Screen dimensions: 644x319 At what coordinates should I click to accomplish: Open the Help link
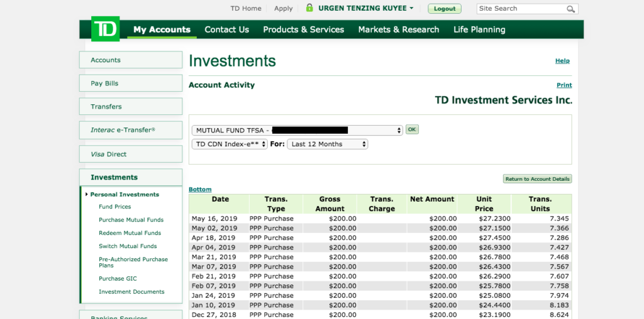562,61
